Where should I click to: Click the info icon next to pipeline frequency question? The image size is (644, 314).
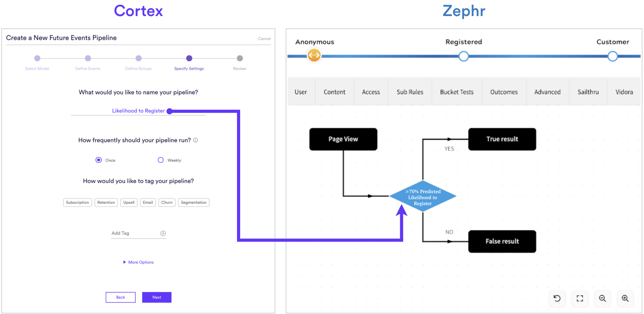[195, 140]
